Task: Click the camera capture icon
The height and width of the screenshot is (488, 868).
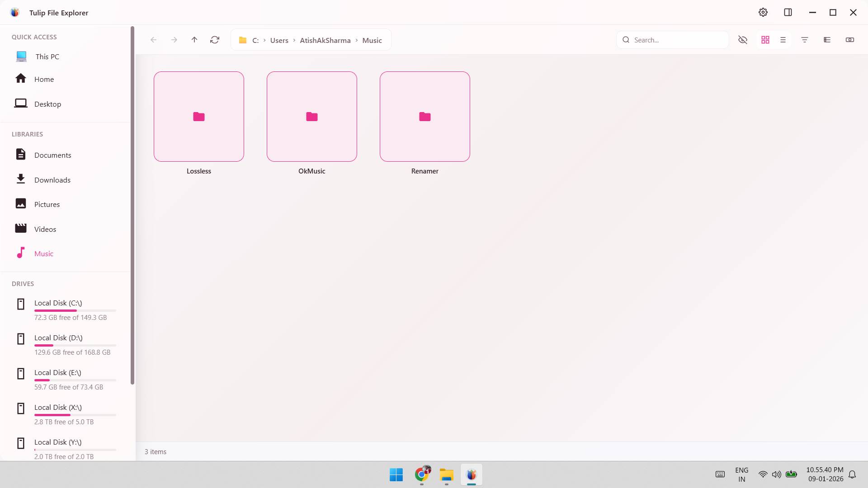Action: click(x=850, y=40)
